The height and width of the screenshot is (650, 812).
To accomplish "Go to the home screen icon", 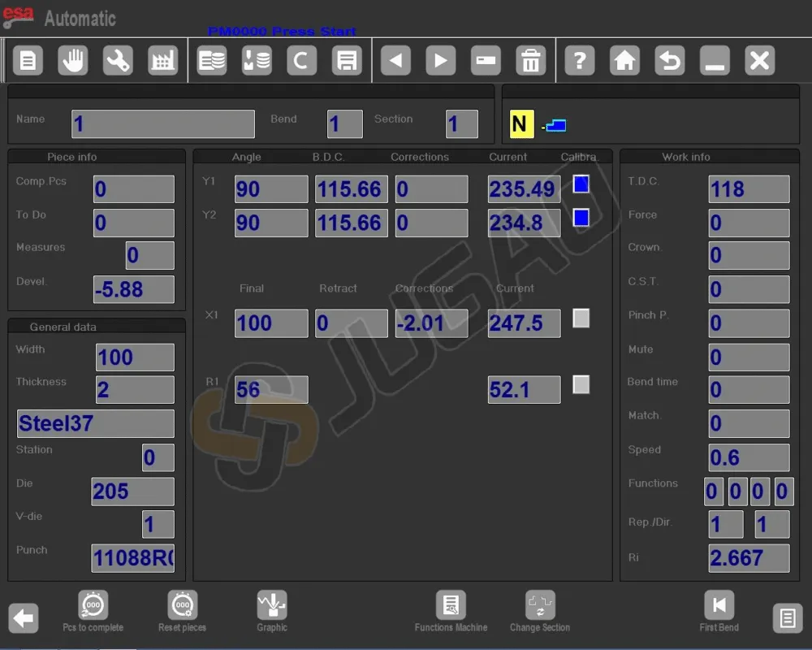I will [x=624, y=61].
